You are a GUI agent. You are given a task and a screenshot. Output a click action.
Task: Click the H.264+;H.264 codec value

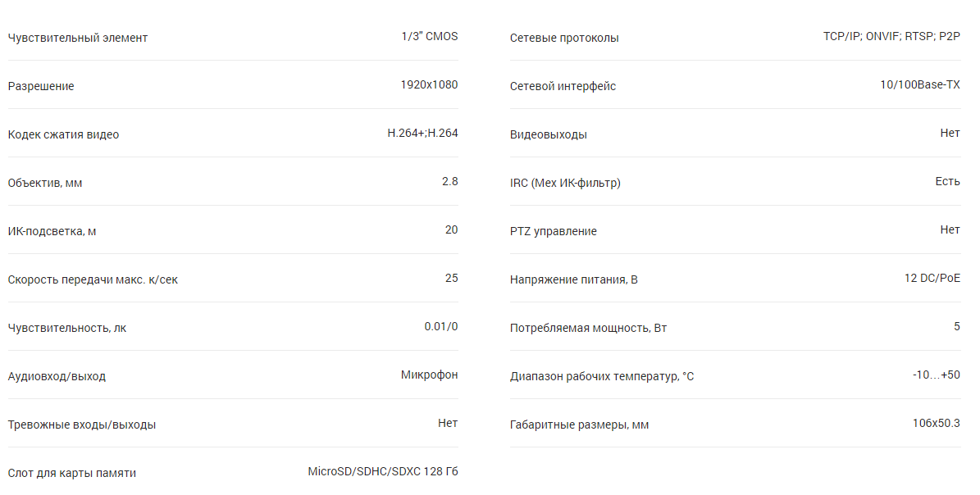[x=422, y=133]
